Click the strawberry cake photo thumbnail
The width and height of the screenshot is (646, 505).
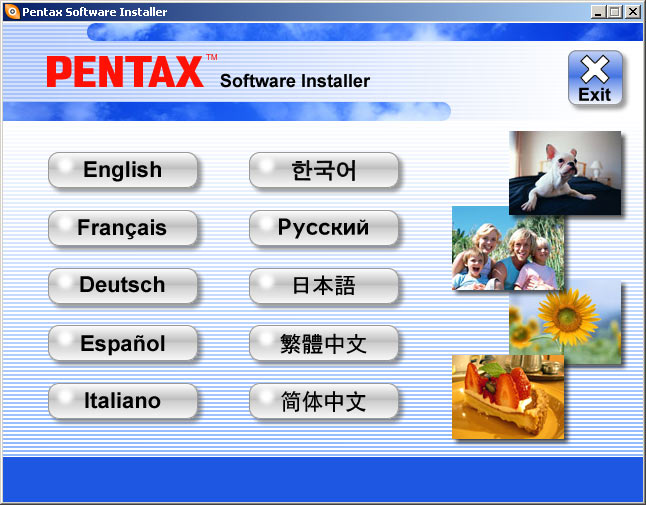tap(508, 397)
